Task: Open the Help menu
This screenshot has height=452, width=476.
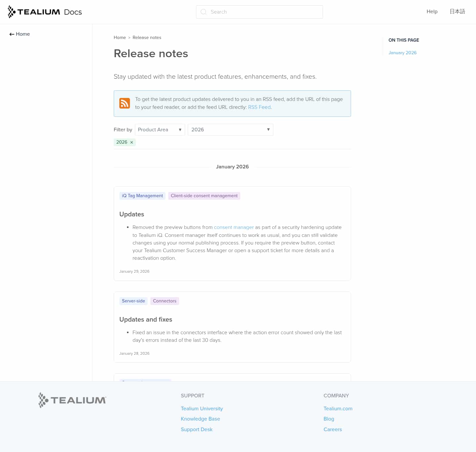Action: [x=432, y=12]
